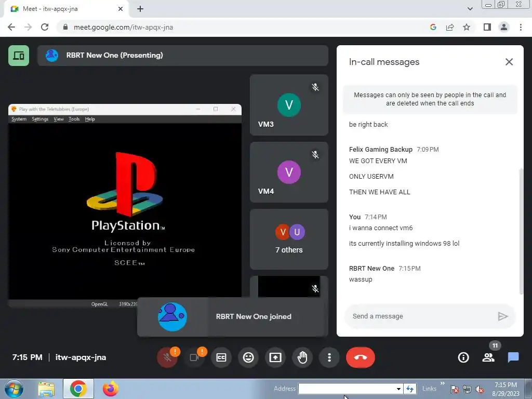Image resolution: width=532 pixels, height=399 pixels.
Task: Click the 'wassup' message text
Action: click(361, 279)
